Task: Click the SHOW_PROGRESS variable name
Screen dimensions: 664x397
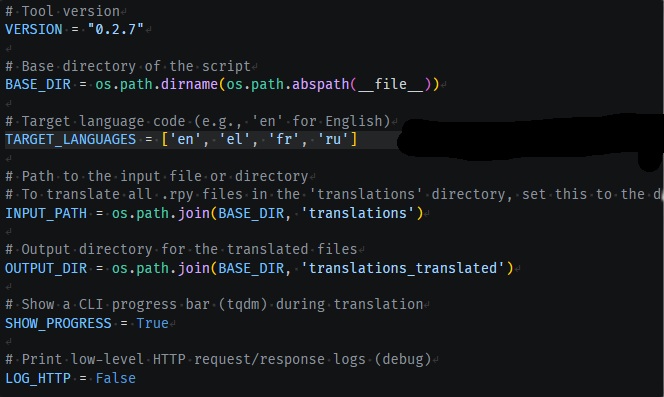Action: coord(58,323)
